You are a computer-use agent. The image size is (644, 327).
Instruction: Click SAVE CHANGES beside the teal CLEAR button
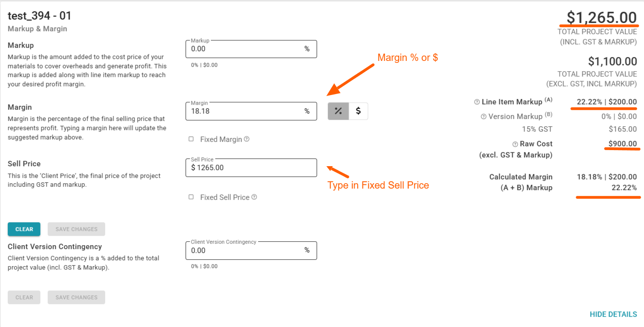click(x=76, y=229)
